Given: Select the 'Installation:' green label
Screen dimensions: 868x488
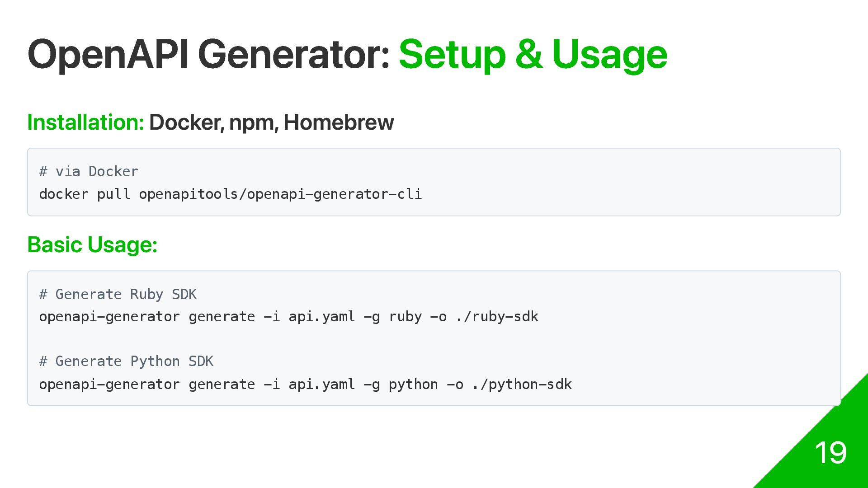Looking at the screenshot, I should [85, 122].
